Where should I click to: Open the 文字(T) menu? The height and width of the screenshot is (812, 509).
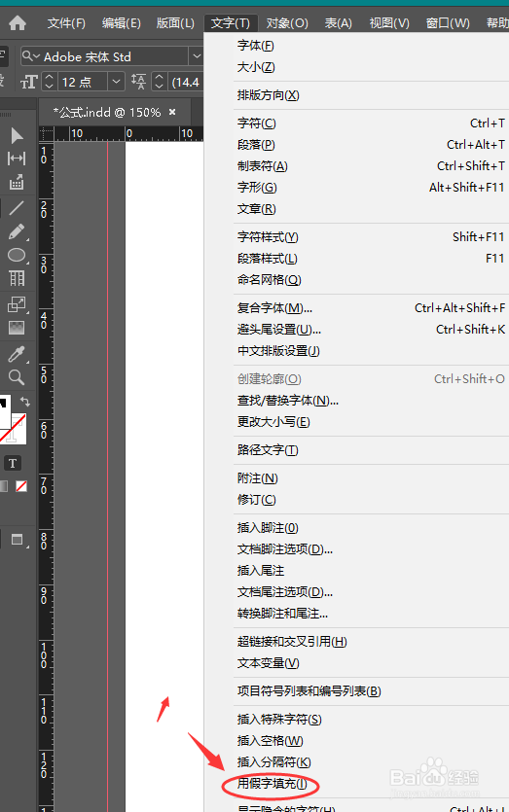click(230, 23)
